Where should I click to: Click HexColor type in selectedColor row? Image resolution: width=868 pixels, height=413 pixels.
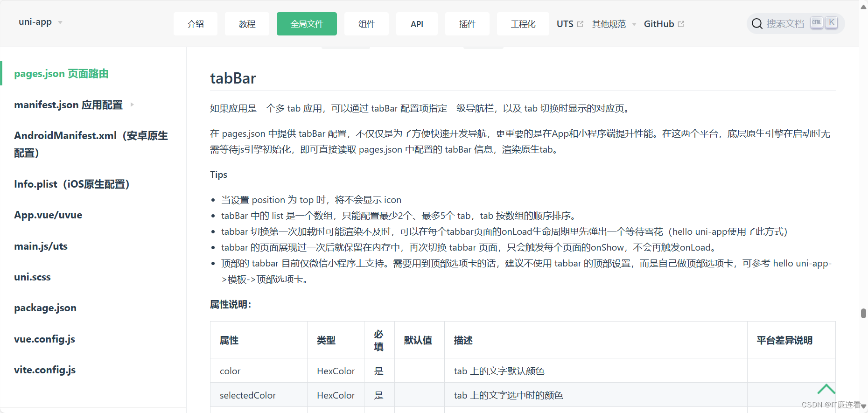point(336,395)
